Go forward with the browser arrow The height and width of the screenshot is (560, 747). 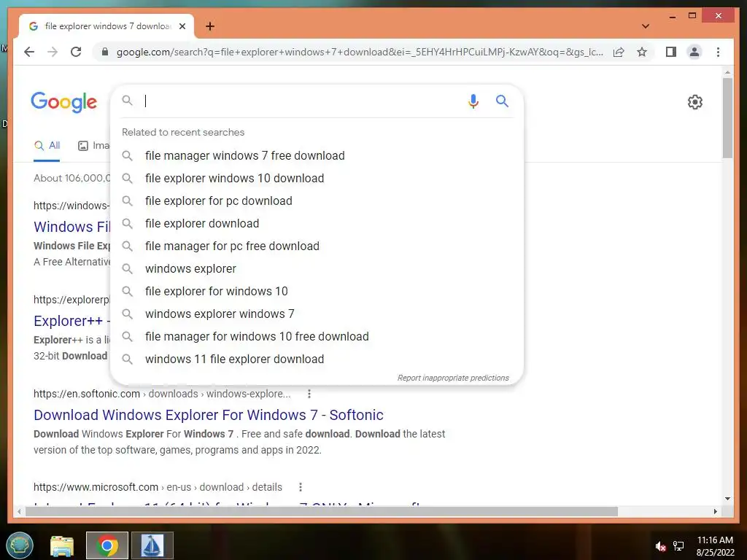click(53, 52)
